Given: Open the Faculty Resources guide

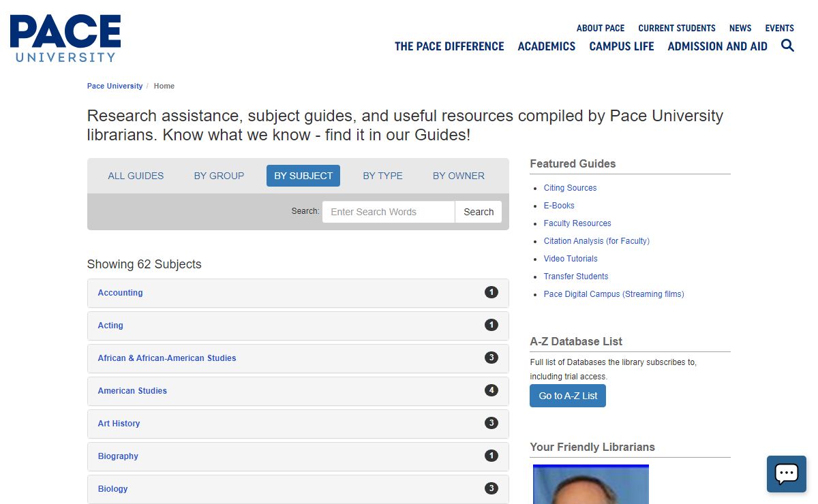Looking at the screenshot, I should click(x=577, y=223).
